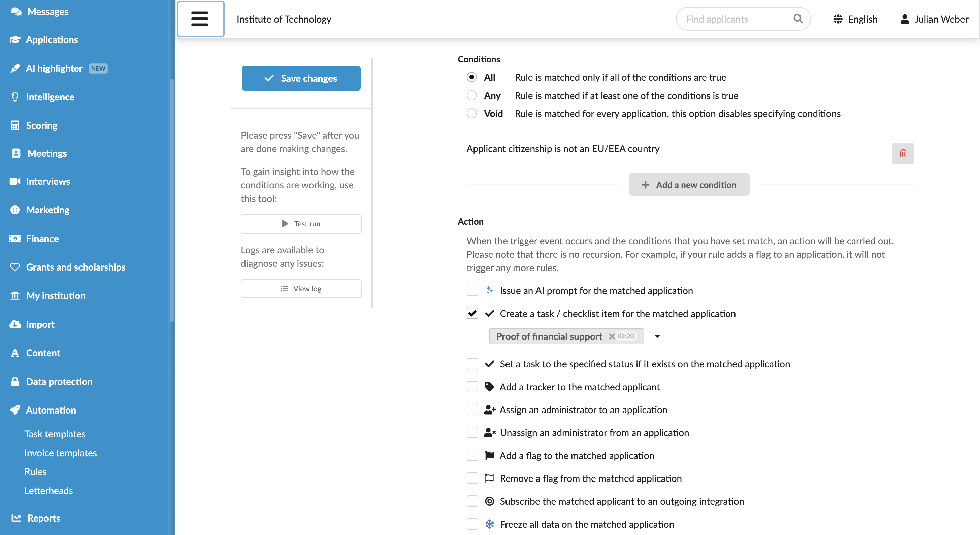The height and width of the screenshot is (535, 980).
Task: Click the AI sparkle icon beside prompt action
Action: (x=489, y=290)
